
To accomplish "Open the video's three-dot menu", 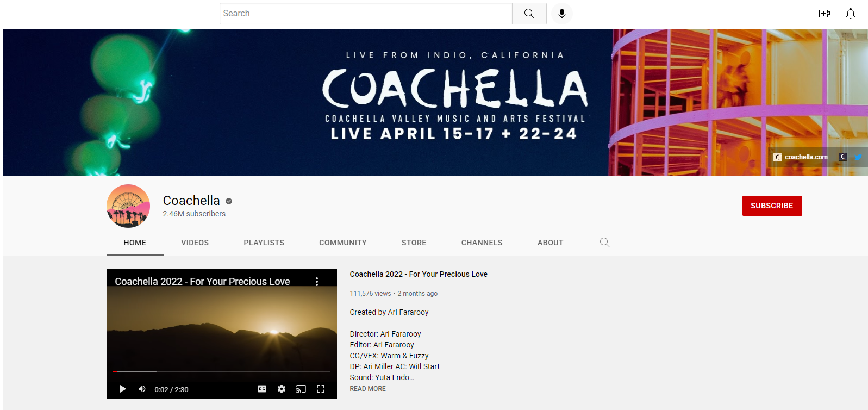I will (317, 281).
